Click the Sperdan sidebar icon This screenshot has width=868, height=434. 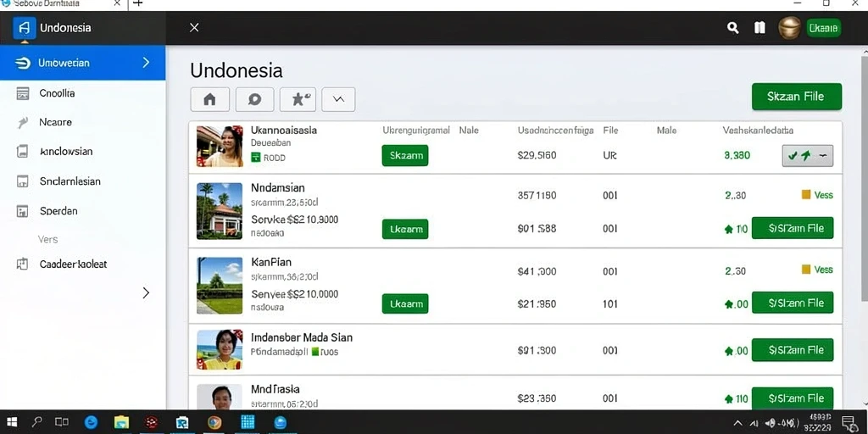[23, 211]
